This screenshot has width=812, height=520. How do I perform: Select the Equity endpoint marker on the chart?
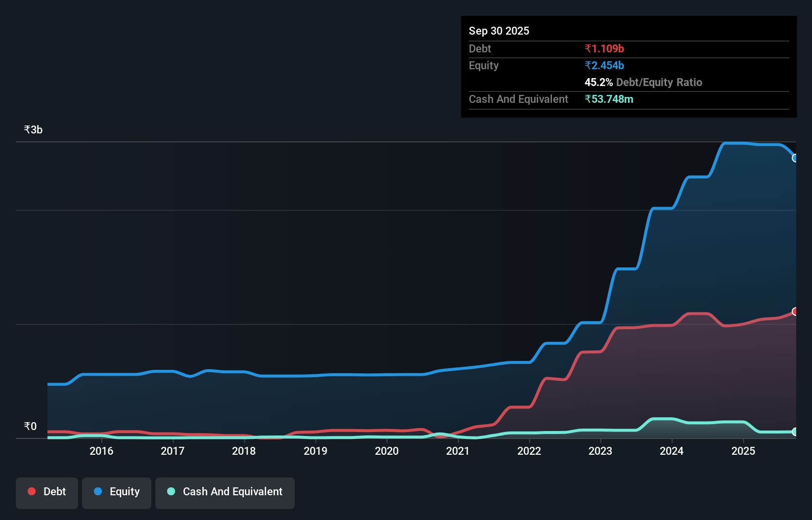point(795,158)
